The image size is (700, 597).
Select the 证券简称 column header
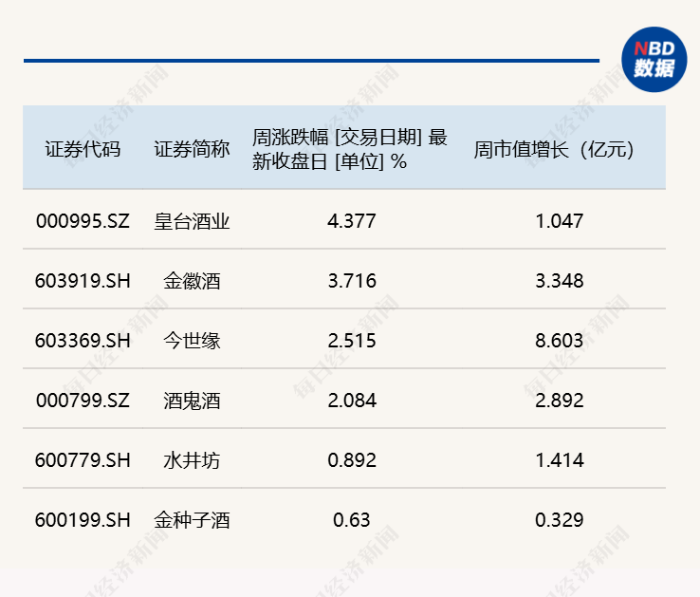192,149
